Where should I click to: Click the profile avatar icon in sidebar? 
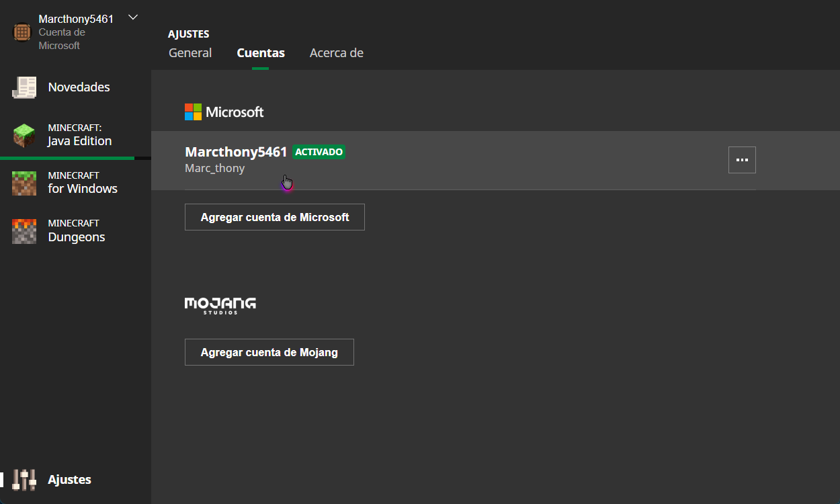[22, 32]
